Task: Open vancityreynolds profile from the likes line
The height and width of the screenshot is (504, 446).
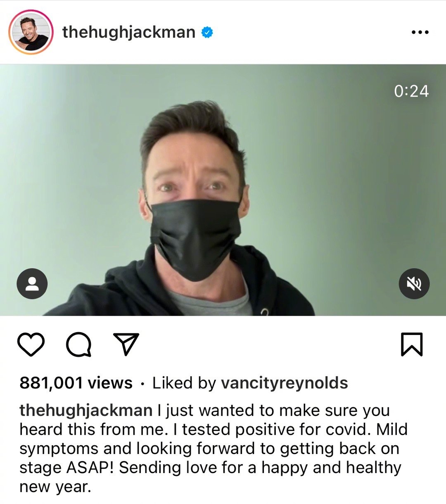Action: click(x=285, y=383)
